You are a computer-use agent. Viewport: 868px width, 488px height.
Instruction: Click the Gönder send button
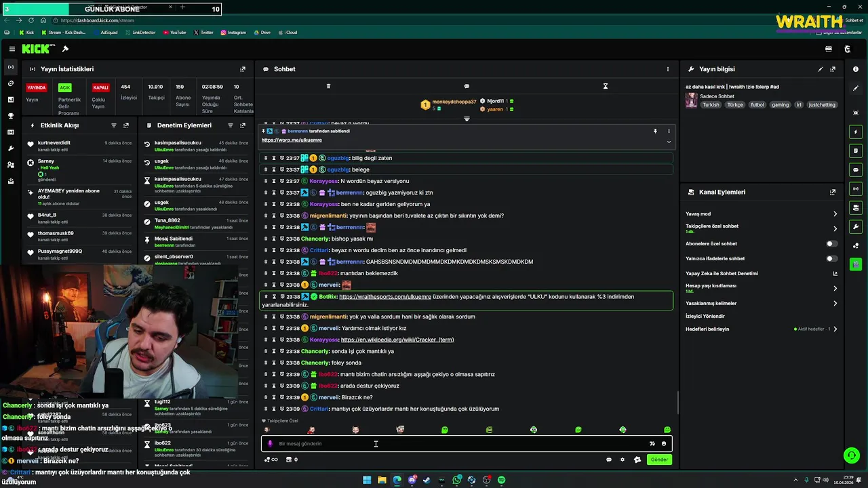pyautogui.click(x=660, y=460)
